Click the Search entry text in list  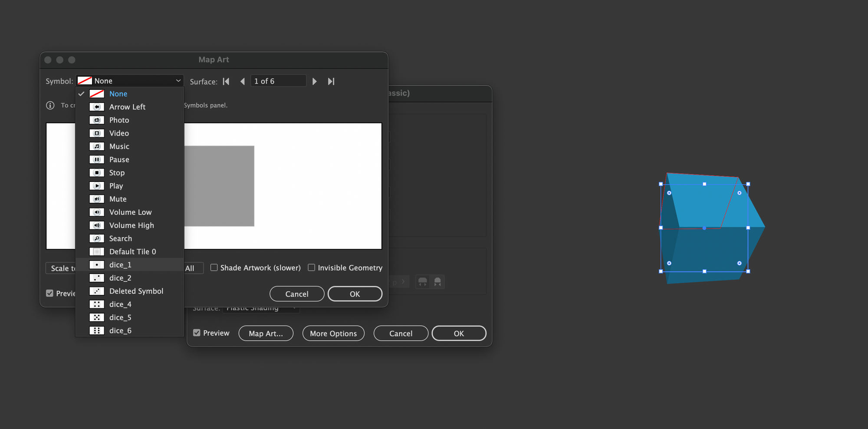pyautogui.click(x=121, y=238)
